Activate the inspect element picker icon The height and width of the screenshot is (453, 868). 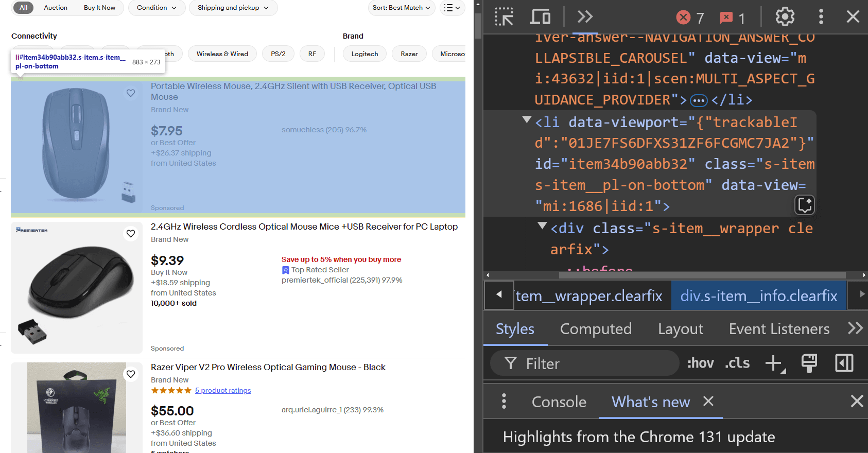pos(504,17)
